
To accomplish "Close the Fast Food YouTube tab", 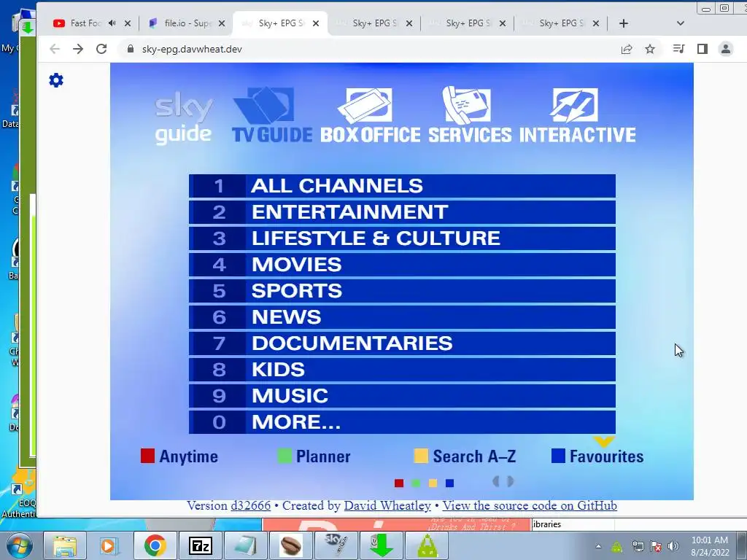I will (127, 23).
